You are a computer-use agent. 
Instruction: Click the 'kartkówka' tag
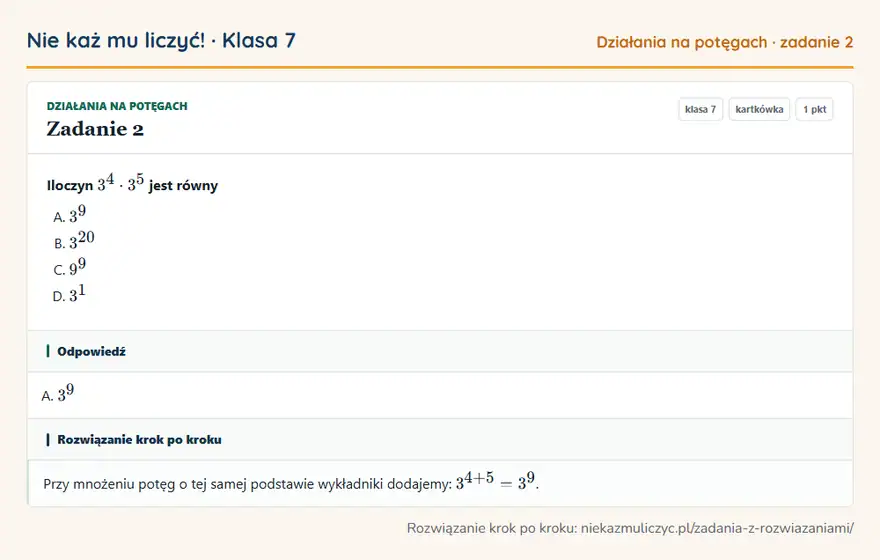tap(759, 109)
